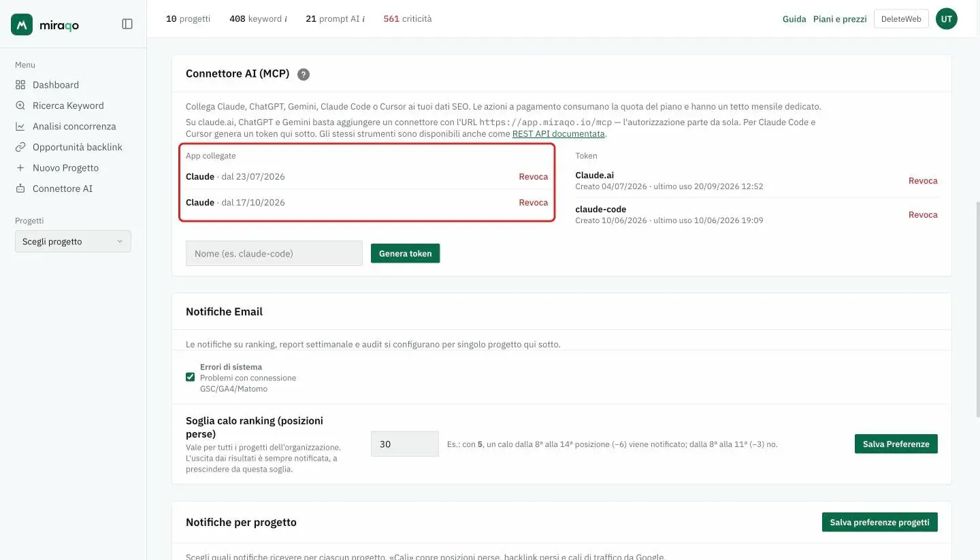Click the ranking threshold field showing 30

coord(405,444)
